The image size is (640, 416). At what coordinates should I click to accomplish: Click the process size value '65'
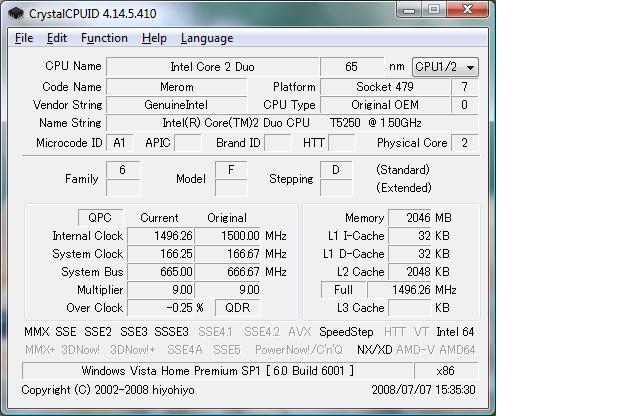351,67
